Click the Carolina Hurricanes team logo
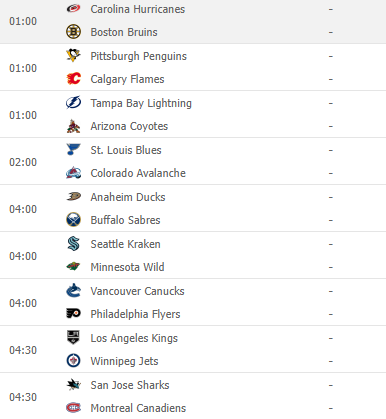The image size is (386, 419). pyautogui.click(x=73, y=8)
